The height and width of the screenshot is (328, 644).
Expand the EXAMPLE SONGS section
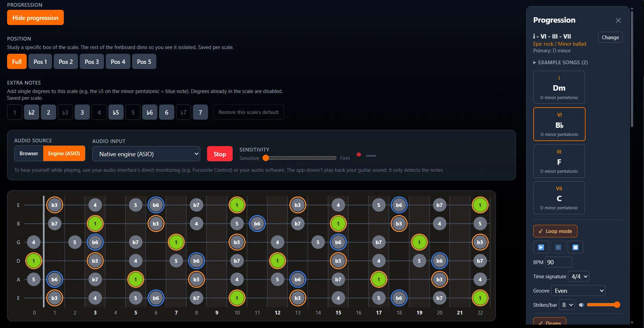click(560, 63)
